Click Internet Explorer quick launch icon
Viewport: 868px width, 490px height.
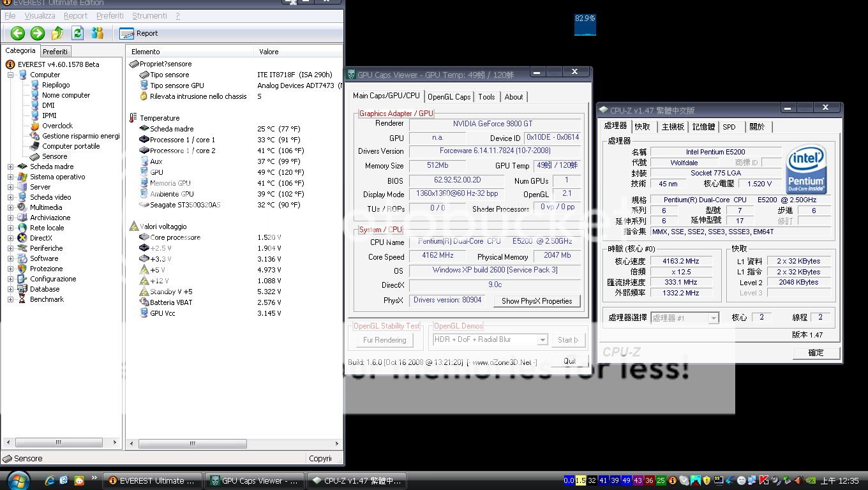50,480
